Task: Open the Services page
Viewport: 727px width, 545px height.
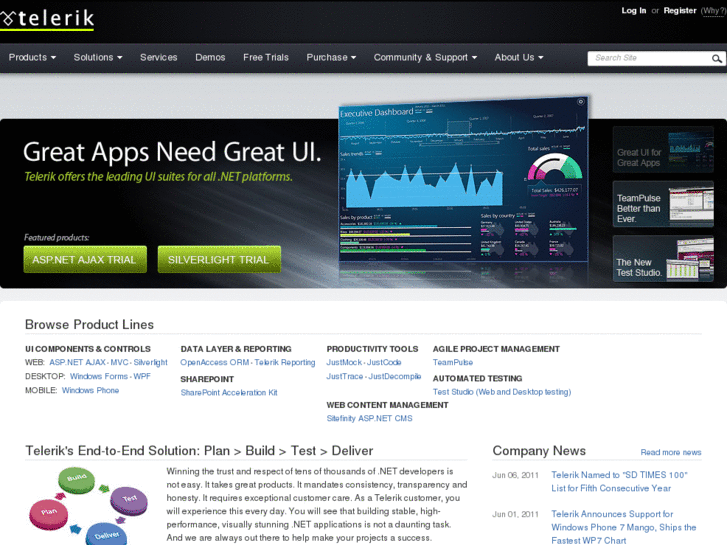Action: 159,58
